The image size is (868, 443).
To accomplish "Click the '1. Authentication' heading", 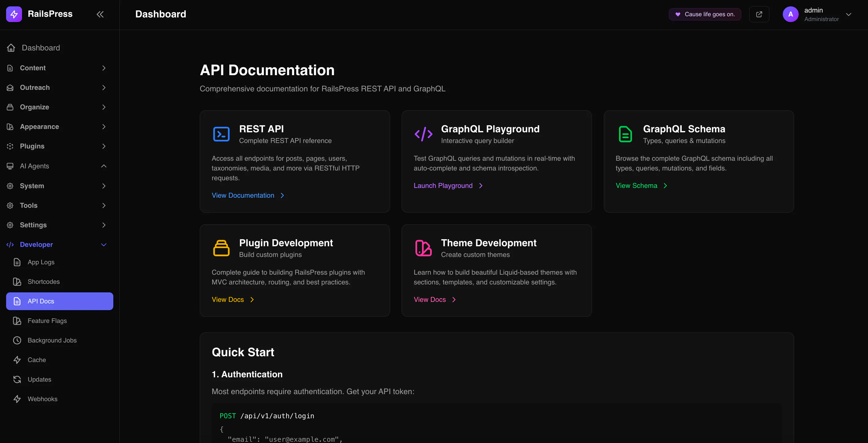I will tap(247, 375).
